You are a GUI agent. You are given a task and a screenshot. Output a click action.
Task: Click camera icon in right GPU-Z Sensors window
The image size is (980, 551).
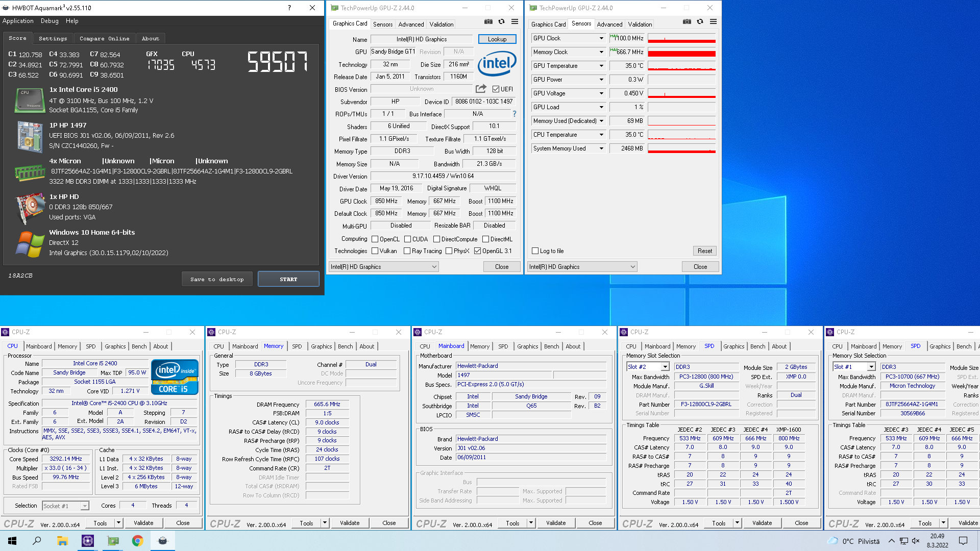687,22
